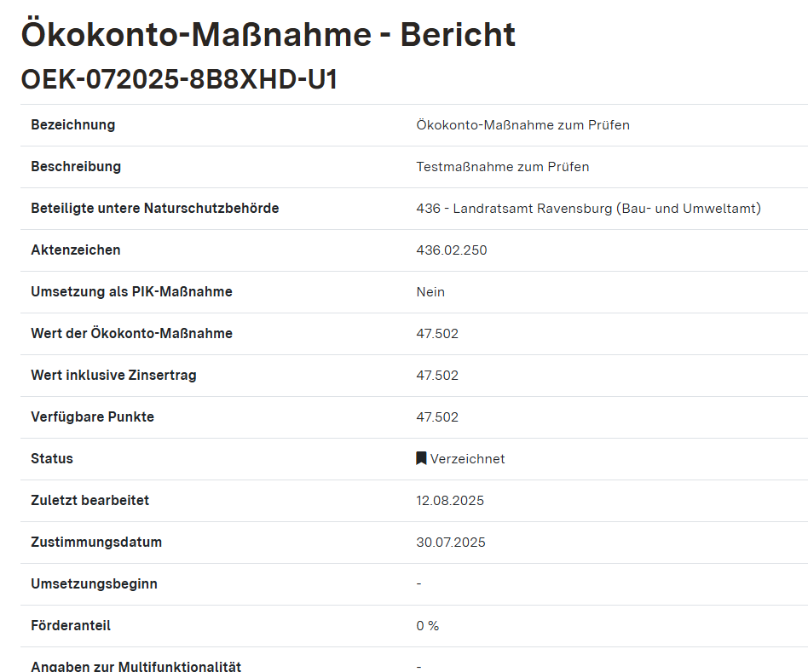Click the Verzeichnet status text
This screenshot has height=672, width=808.
pyautogui.click(x=467, y=459)
